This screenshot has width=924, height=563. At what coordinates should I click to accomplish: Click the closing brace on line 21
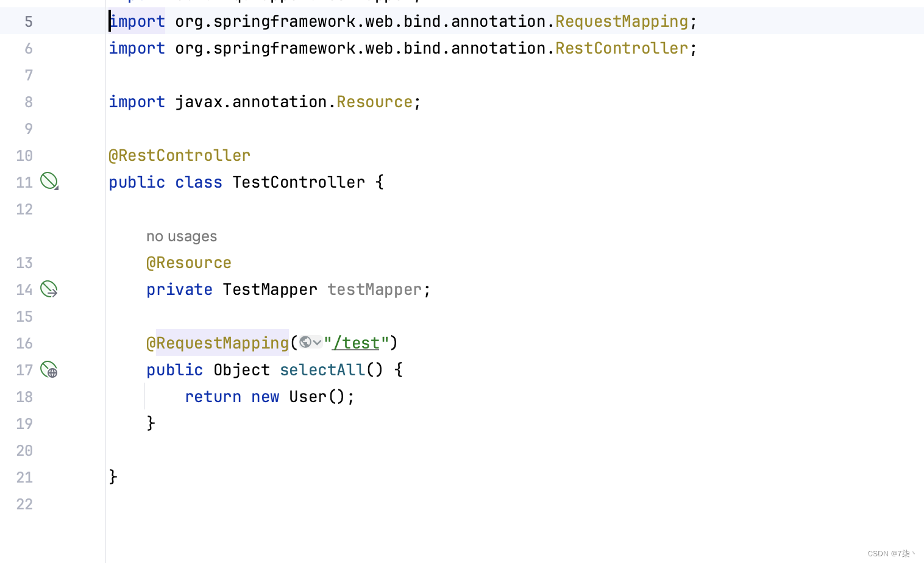pos(113,476)
